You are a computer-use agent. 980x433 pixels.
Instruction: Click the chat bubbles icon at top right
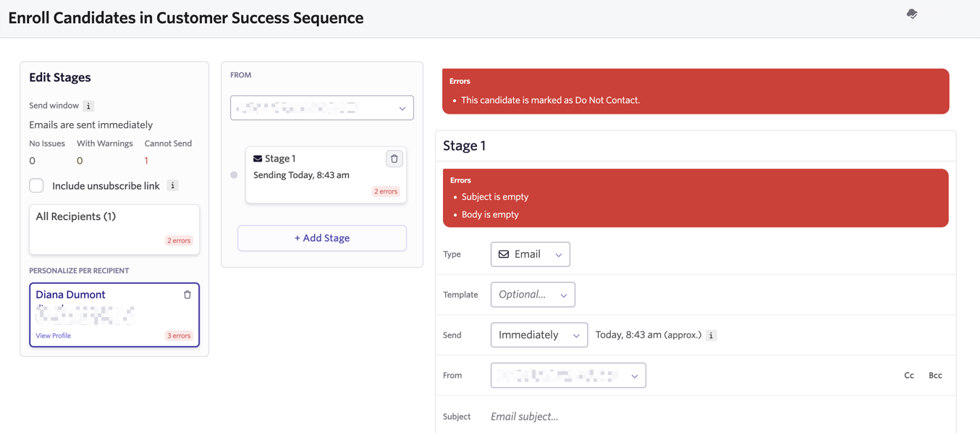(912, 14)
